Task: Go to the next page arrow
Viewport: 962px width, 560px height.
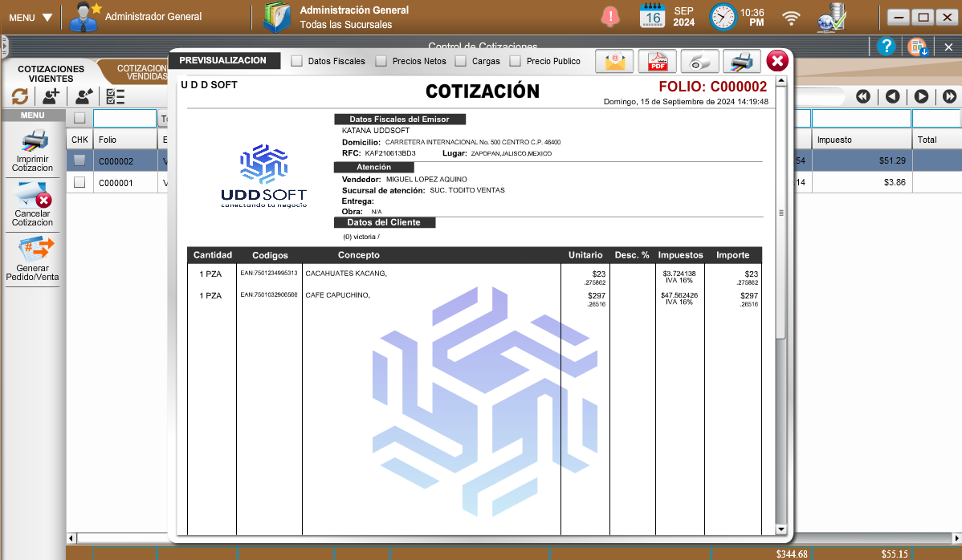Action: coord(921,96)
